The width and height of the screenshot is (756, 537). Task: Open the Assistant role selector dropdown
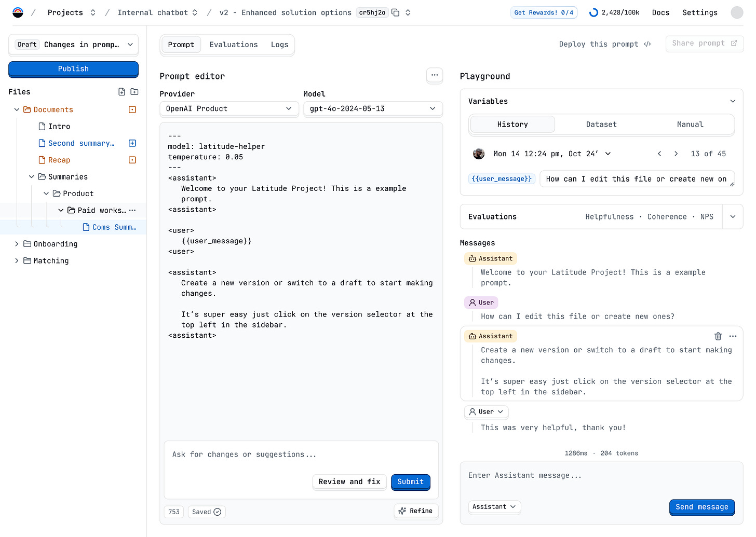pos(494,507)
